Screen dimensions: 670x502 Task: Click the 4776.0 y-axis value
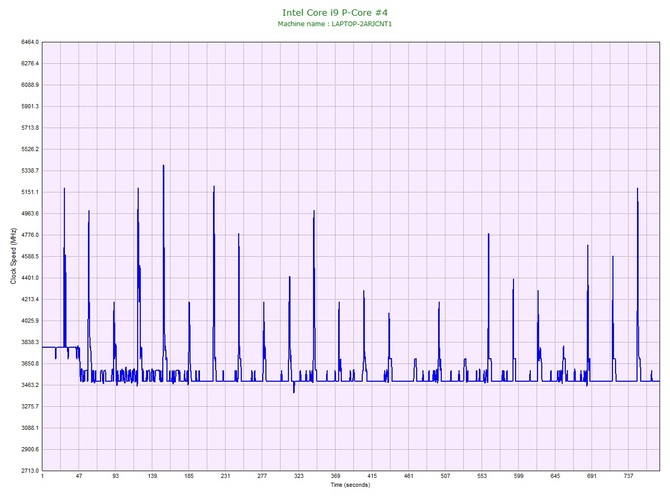click(30, 235)
